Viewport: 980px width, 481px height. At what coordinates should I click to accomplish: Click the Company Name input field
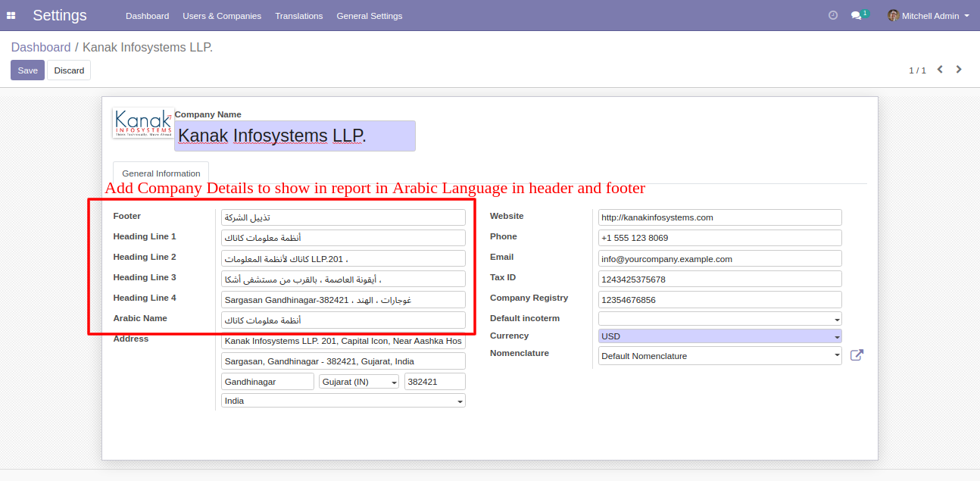295,136
